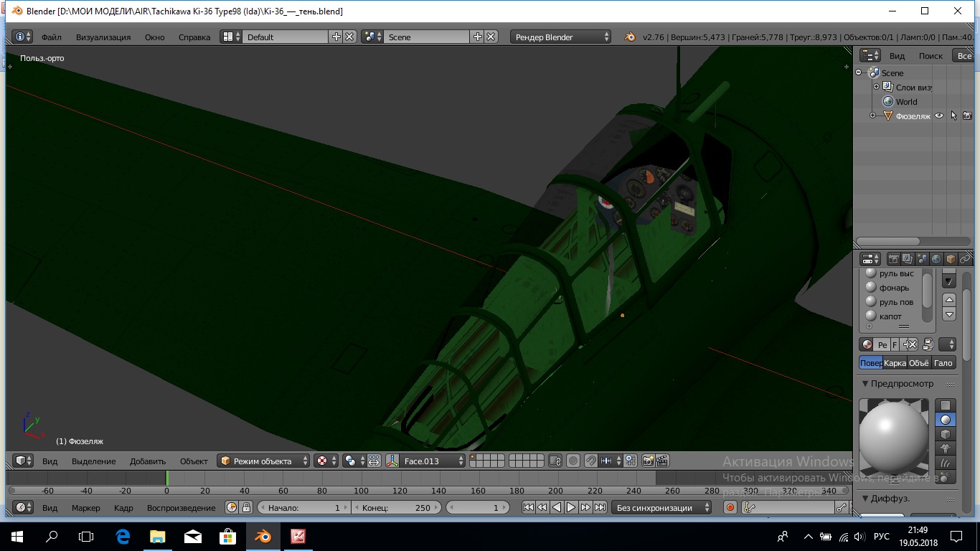Open the Файл menu

click(x=51, y=37)
